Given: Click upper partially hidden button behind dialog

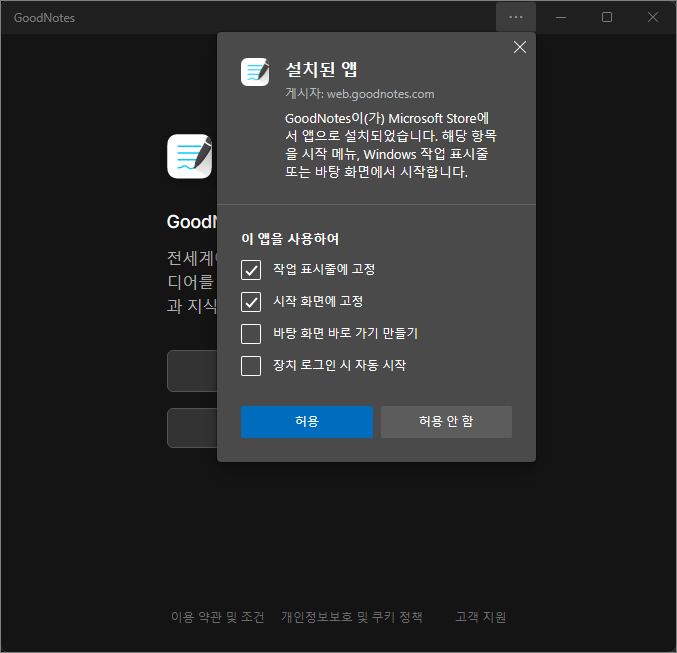Looking at the screenshot, I should (193, 371).
